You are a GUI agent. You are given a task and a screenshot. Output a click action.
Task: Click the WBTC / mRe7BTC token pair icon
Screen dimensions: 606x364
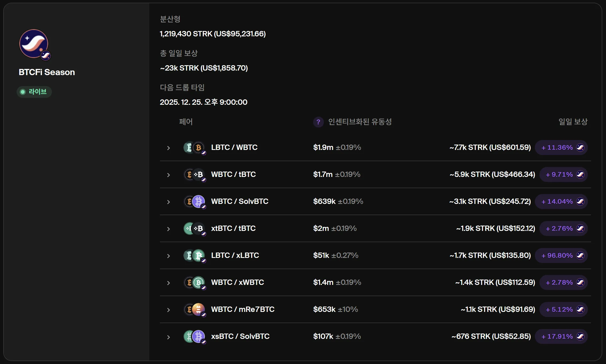click(194, 309)
